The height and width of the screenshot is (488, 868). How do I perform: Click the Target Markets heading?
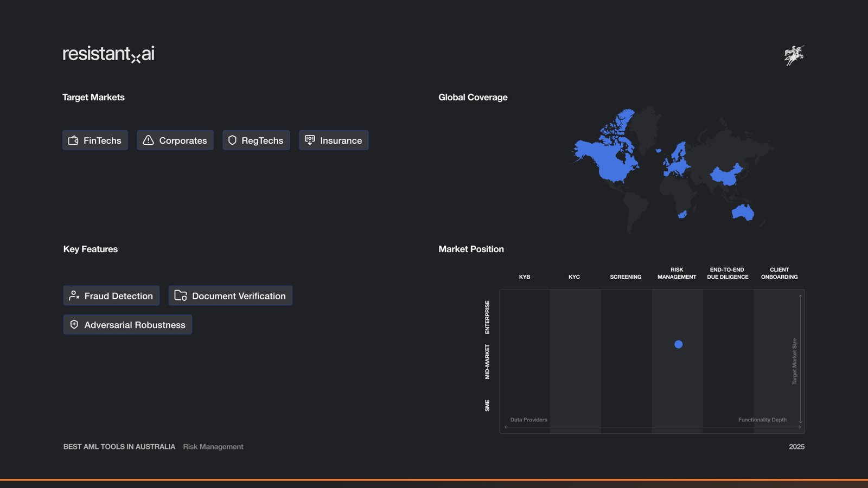point(93,97)
